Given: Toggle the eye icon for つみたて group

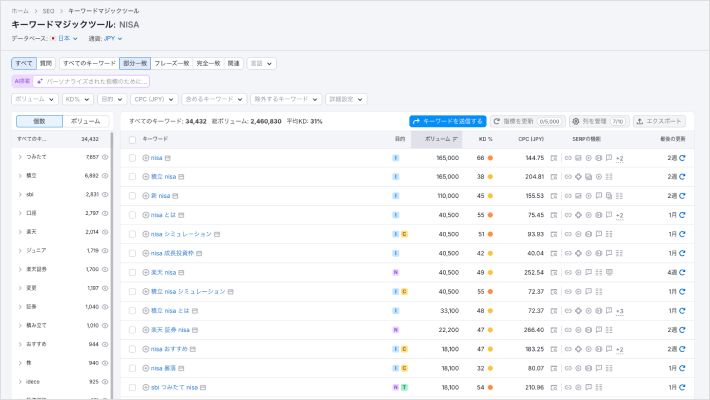Looking at the screenshot, I should tap(105, 157).
